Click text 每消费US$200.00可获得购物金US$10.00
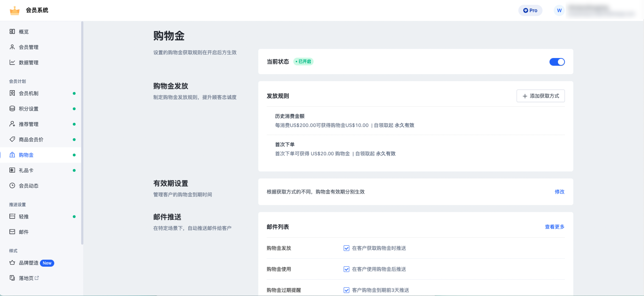644x296 pixels. 322,125
